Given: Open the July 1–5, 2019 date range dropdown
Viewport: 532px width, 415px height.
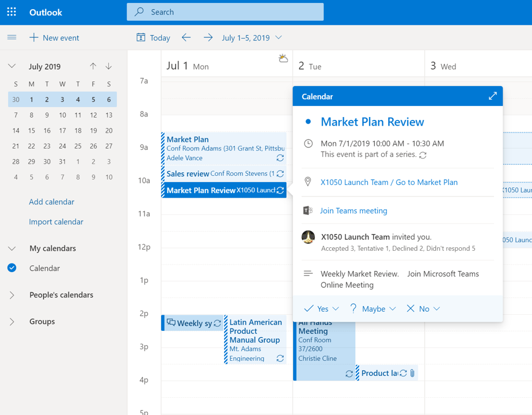Looking at the screenshot, I should [252, 37].
